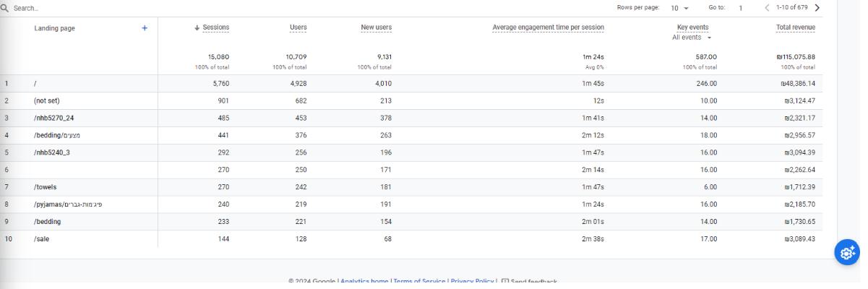Click the sort arrow beside Sessions
This screenshot has width=868, height=289.
(x=197, y=27)
